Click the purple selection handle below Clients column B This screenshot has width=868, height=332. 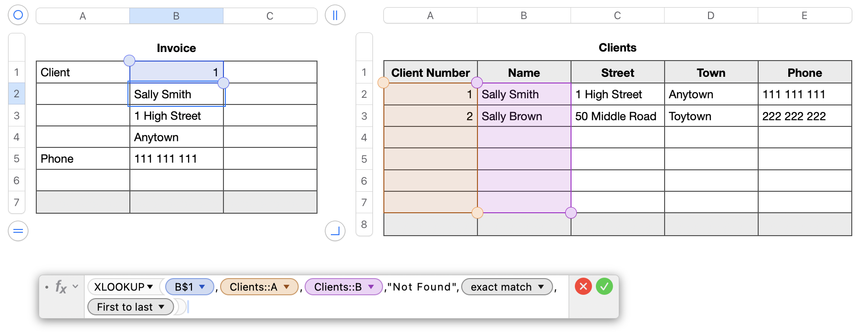tap(571, 213)
